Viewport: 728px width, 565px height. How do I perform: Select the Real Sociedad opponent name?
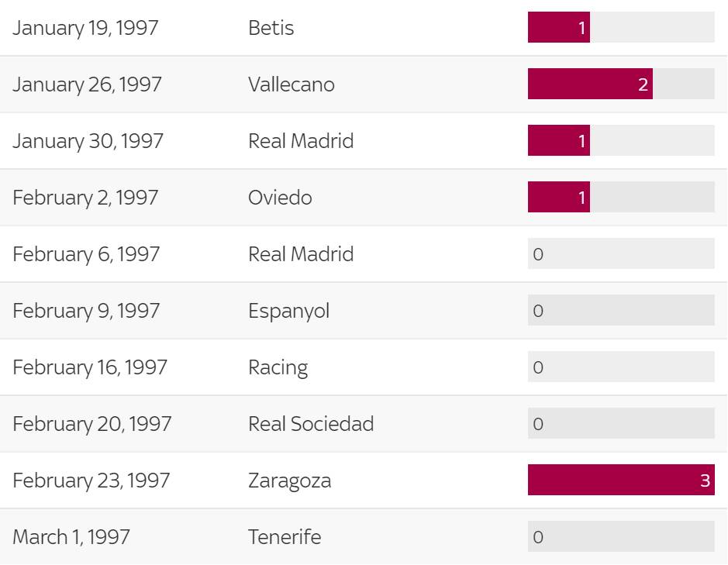point(311,424)
